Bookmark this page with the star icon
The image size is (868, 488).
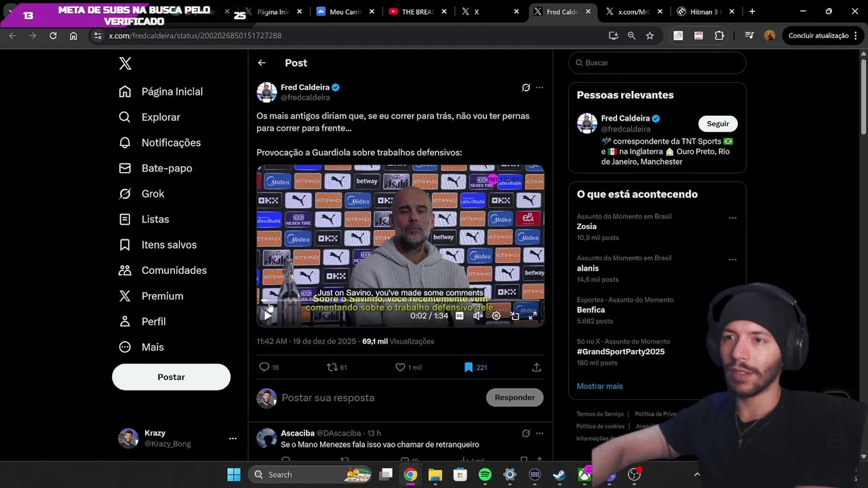click(x=650, y=35)
